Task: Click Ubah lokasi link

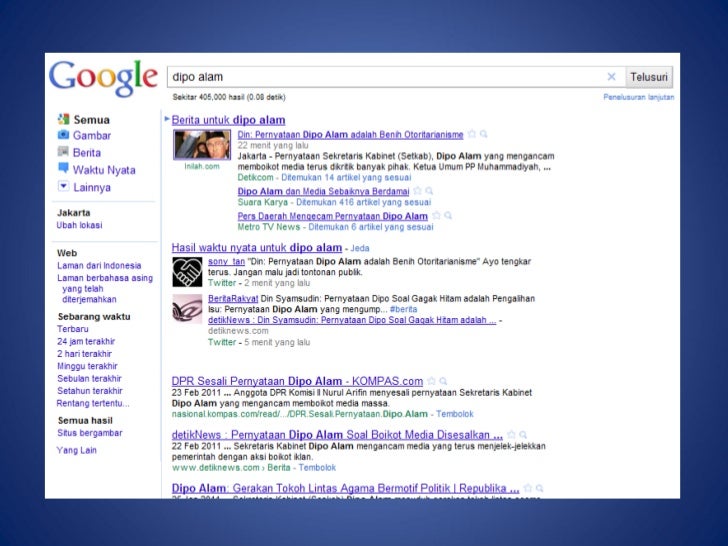Action: coord(79,225)
